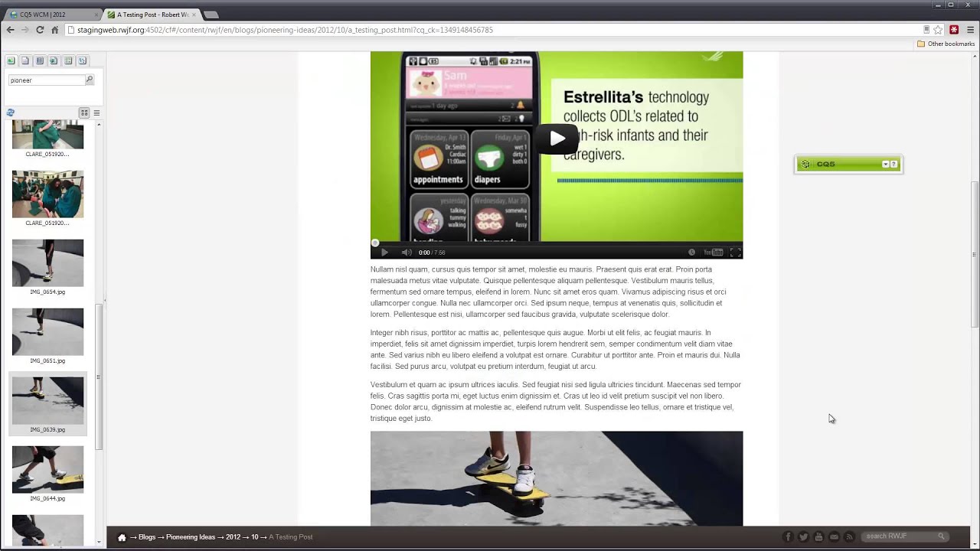Click the video progress bar

[557, 243]
